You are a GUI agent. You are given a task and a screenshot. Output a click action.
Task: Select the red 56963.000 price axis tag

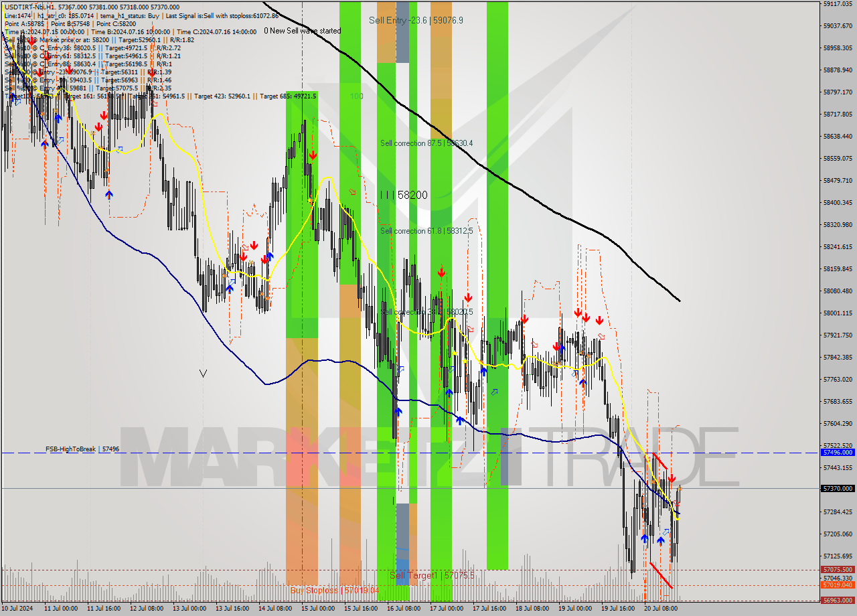tap(838, 601)
